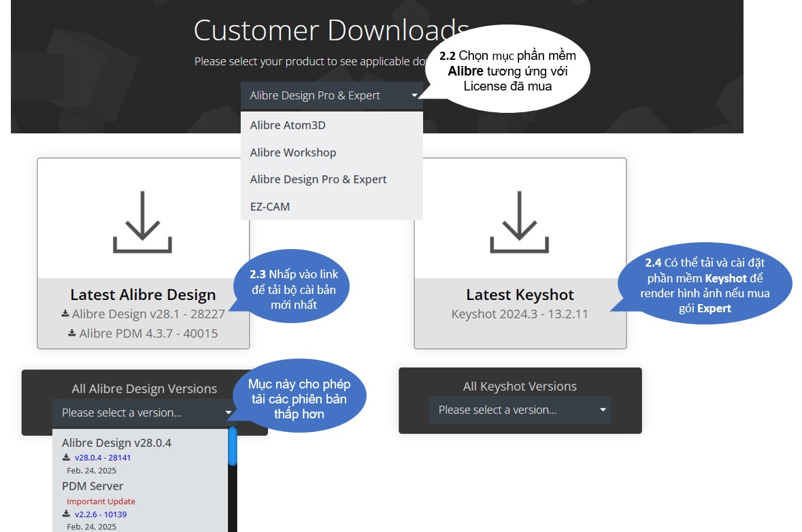Open the Alibre PDM 4.3.7 - 40015 link

pyautogui.click(x=148, y=333)
